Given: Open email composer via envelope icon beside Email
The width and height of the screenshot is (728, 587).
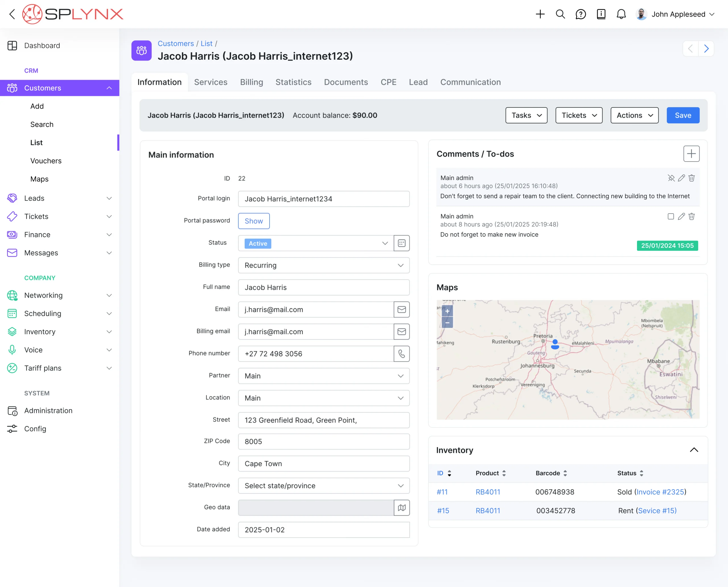Looking at the screenshot, I should point(401,309).
